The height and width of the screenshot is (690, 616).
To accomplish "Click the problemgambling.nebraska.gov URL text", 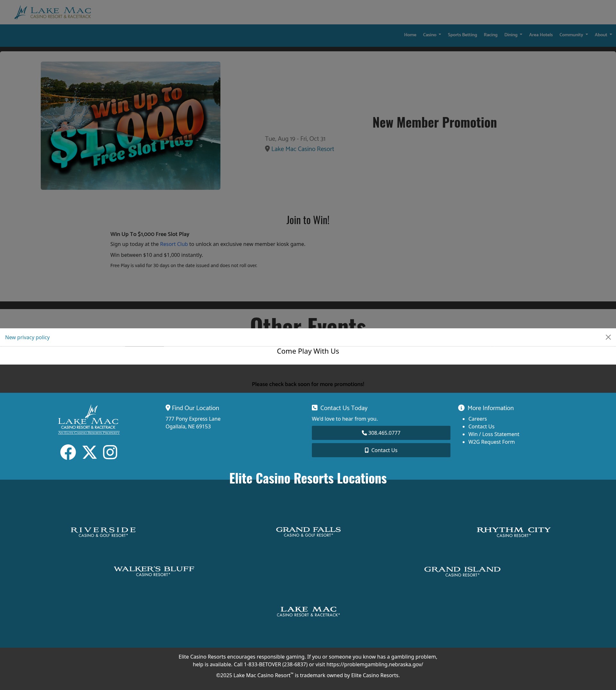I will point(375,664).
